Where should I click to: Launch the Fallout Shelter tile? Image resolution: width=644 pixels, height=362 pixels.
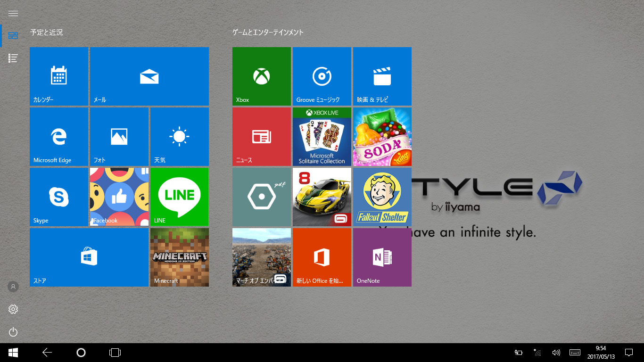[x=382, y=197]
